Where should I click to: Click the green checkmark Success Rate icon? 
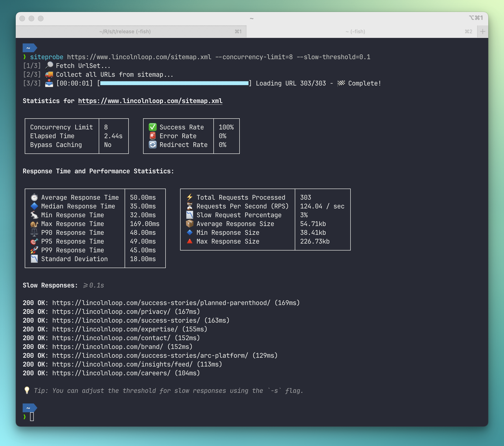[152, 127]
